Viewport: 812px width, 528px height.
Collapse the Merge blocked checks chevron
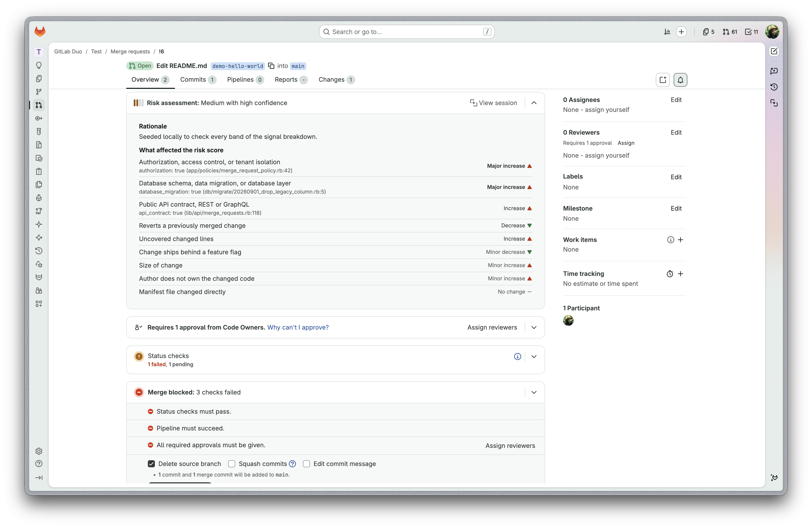tap(534, 392)
